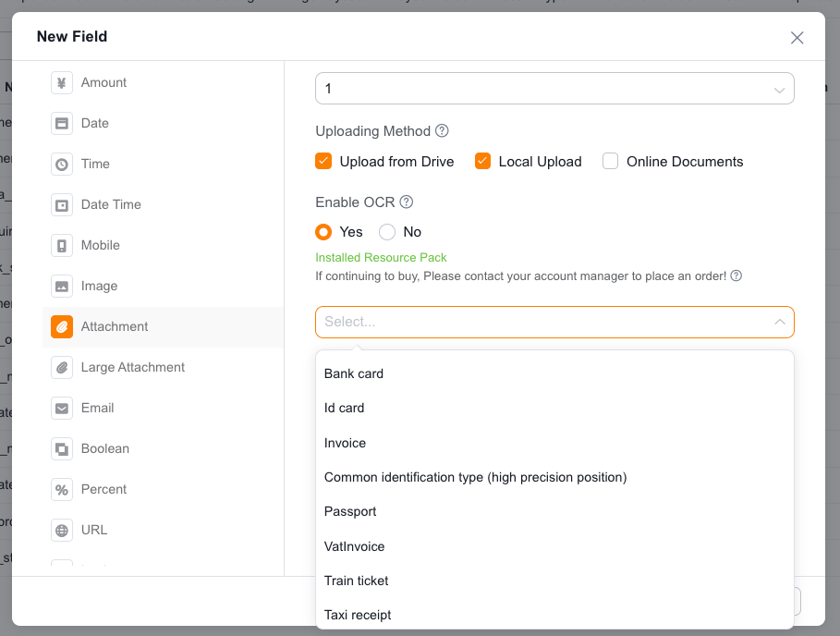Click the Installed Resource Pack link
Screen dimensions: 840x636
tap(381, 258)
